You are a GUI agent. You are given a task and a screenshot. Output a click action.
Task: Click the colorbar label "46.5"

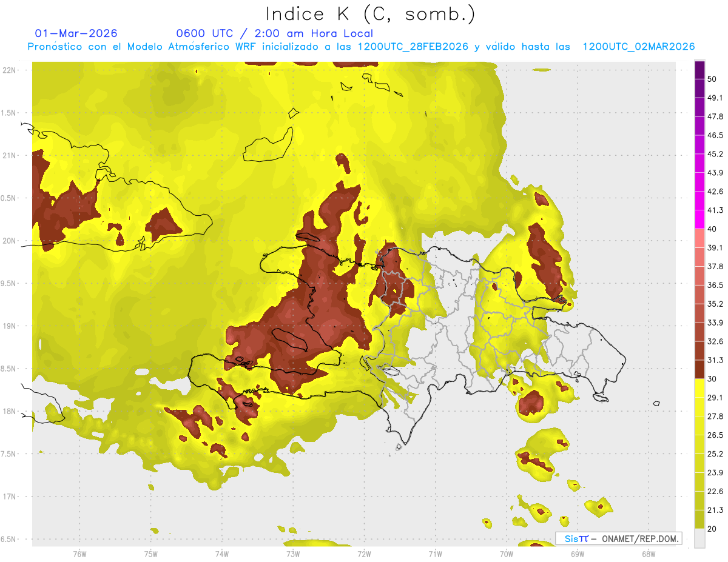click(715, 135)
